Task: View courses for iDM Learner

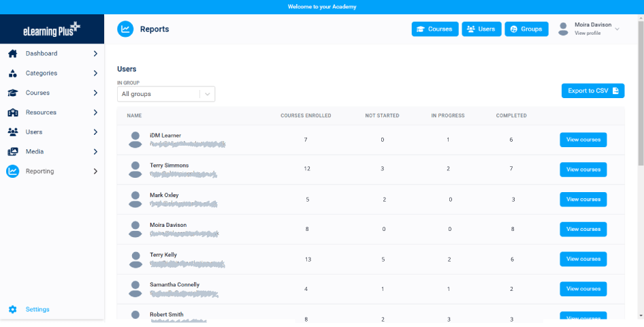Action: [x=583, y=140]
